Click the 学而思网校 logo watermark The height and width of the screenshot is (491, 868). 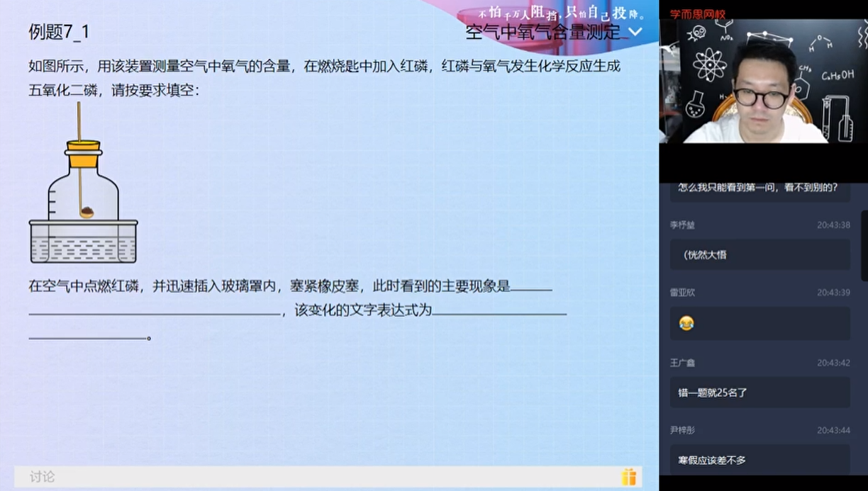tap(699, 12)
